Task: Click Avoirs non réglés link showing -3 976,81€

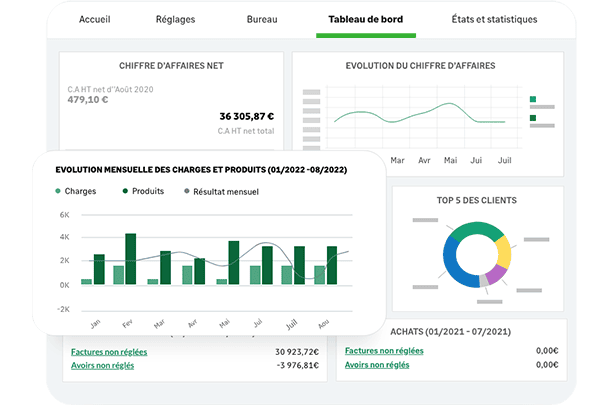Action: [x=103, y=365]
